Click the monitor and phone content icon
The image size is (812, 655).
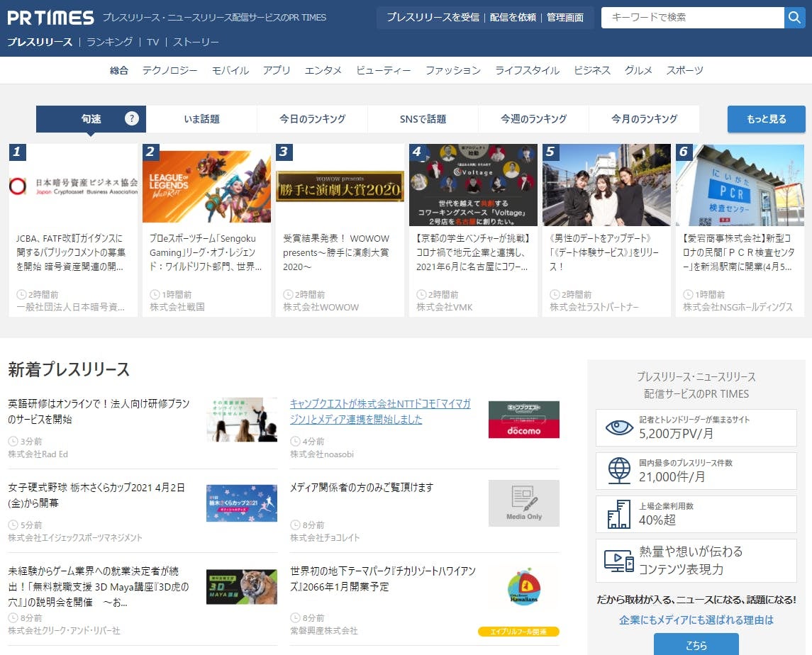618,560
